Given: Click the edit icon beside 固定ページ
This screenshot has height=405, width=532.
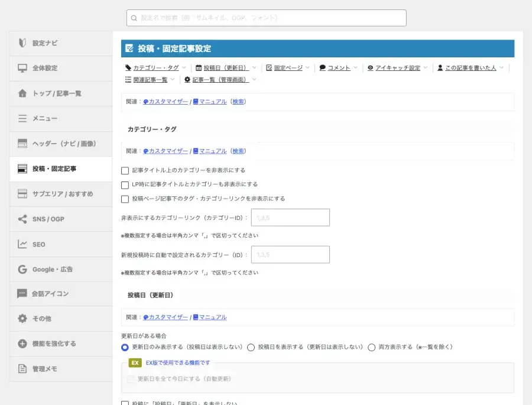Looking at the screenshot, I should (269, 68).
